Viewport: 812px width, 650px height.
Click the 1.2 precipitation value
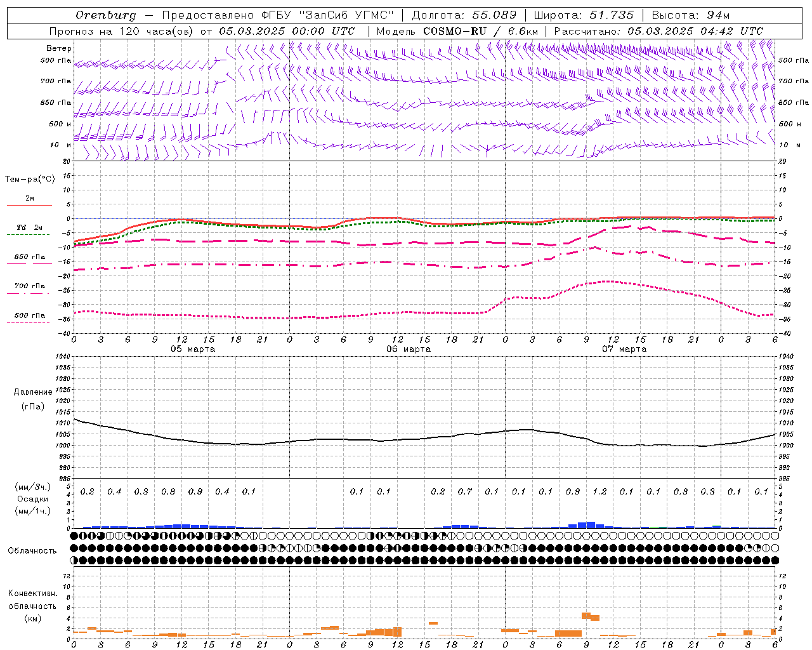click(x=599, y=491)
